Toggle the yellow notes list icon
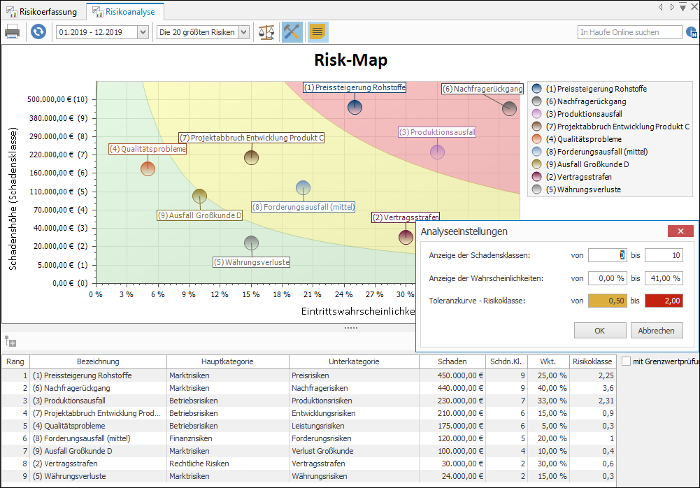This screenshot has width=700, height=488. tap(317, 32)
